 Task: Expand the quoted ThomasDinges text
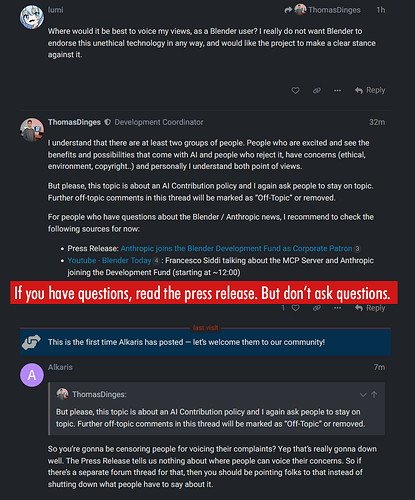tap(363, 395)
